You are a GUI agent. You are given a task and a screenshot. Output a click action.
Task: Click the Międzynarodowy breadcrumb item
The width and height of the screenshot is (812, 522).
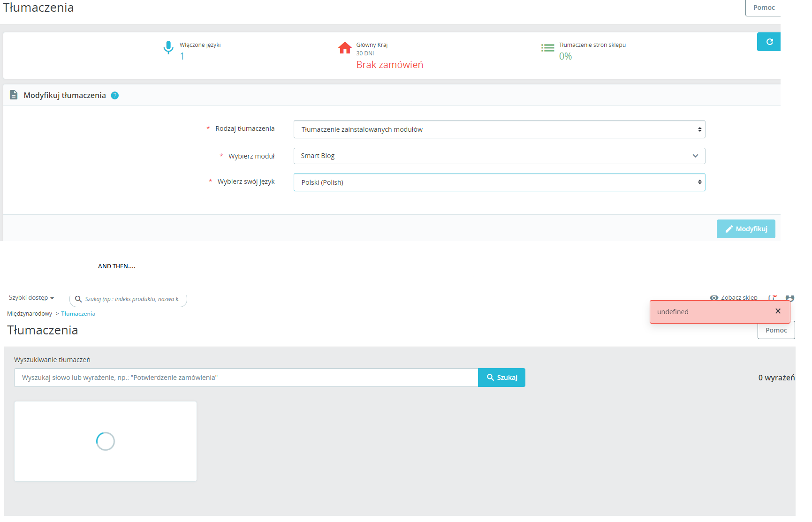coord(30,314)
